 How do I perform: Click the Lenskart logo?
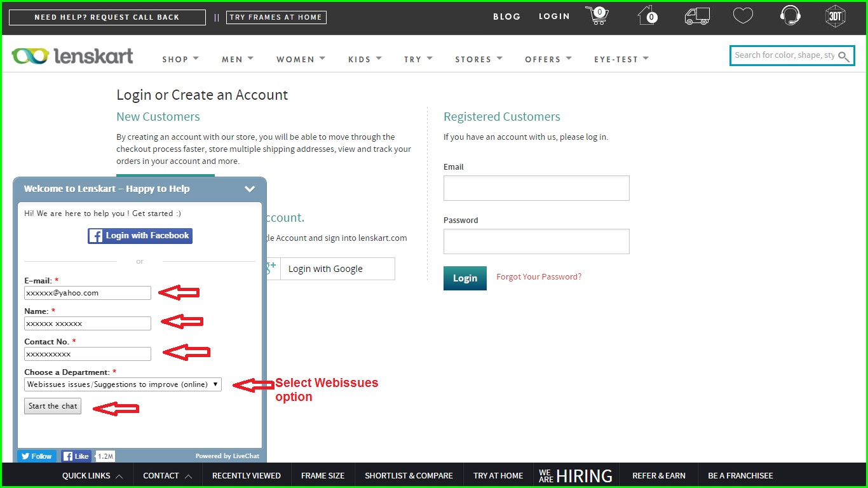(72, 56)
